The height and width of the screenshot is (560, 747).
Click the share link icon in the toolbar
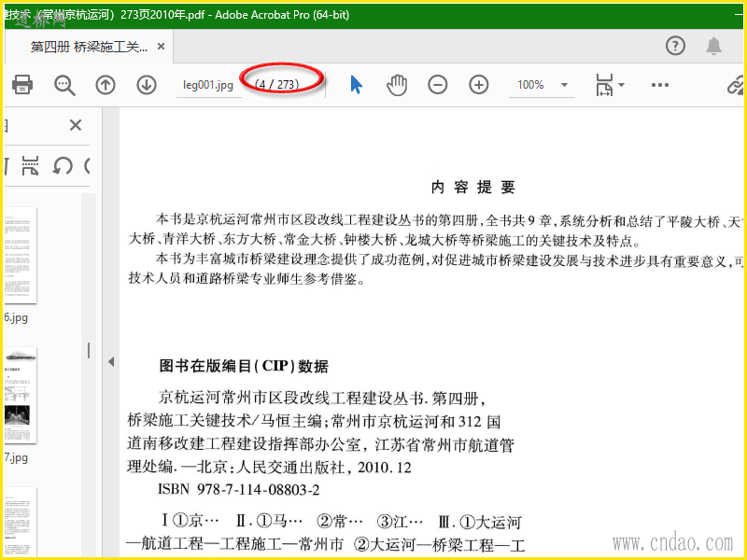pos(736,85)
